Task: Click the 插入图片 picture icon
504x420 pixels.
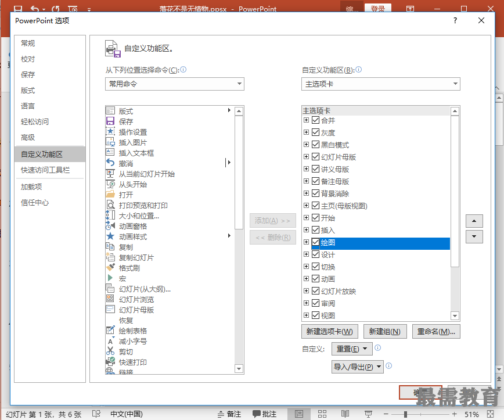Action: tap(110, 142)
